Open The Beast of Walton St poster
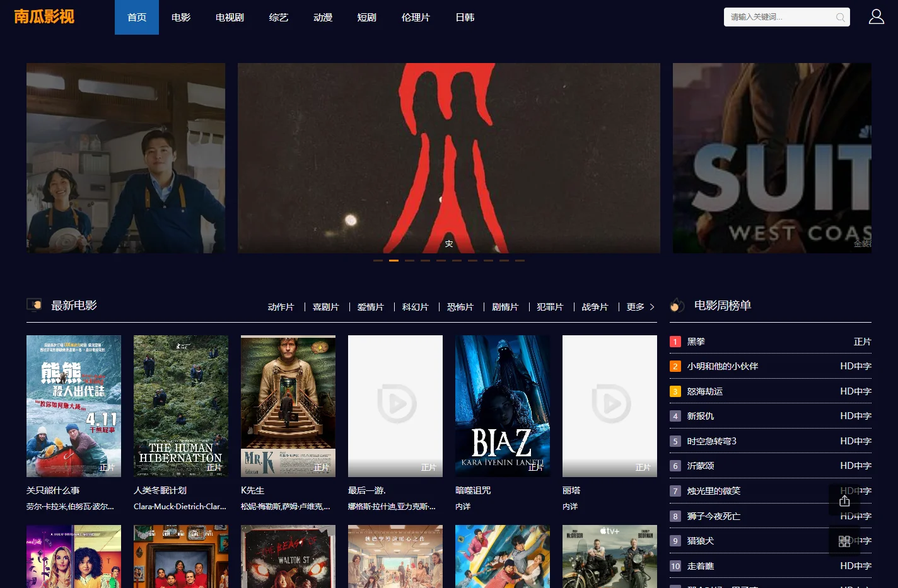This screenshot has width=898, height=588. coord(288,556)
